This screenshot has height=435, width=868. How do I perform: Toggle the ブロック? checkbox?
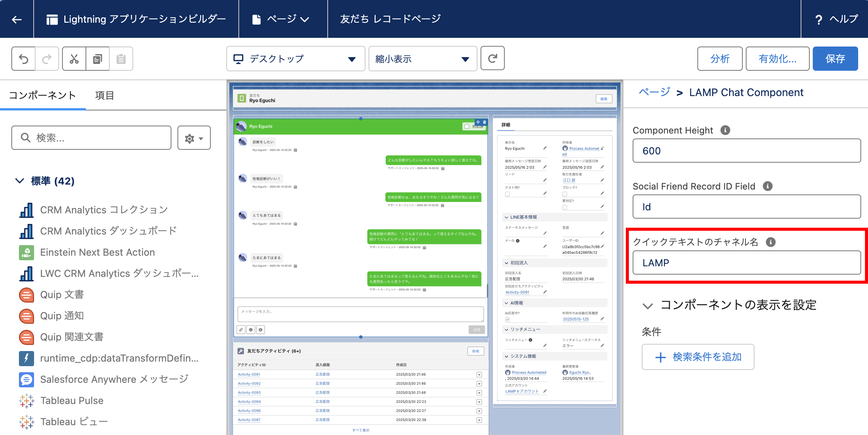click(x=565, y=194)
